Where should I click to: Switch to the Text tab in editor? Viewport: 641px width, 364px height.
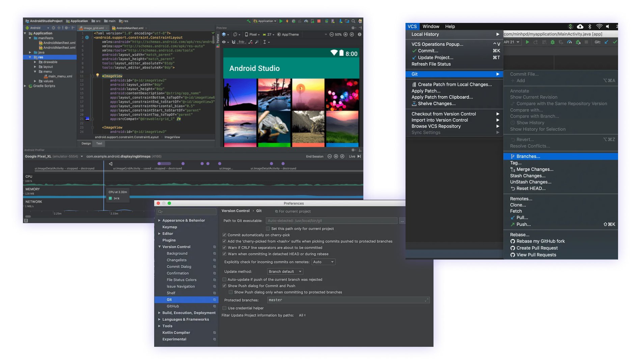99,144
